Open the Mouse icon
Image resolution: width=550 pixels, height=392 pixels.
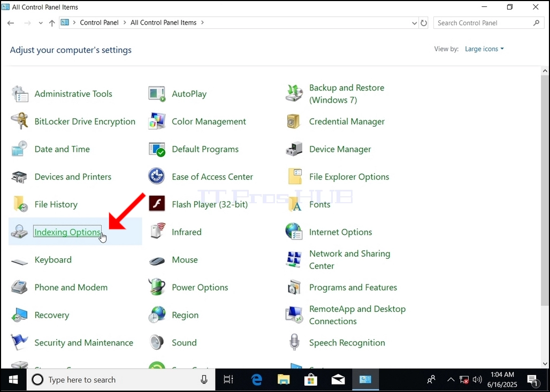pyautogui.click(x=157, y=261)
